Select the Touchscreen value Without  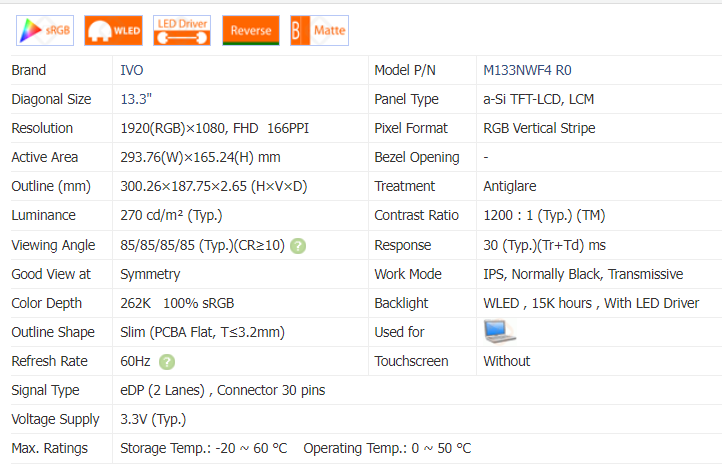[507, 361]
